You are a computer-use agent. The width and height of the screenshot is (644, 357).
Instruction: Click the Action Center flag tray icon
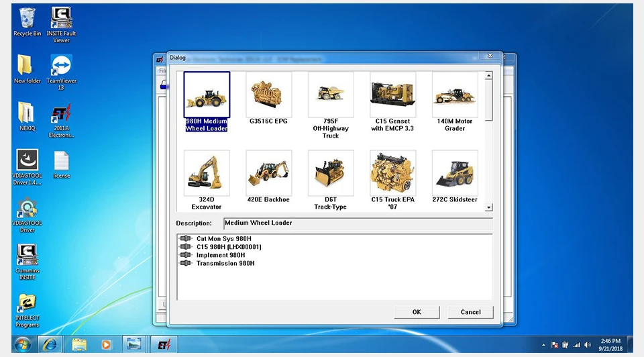click(x=555, y=345)
